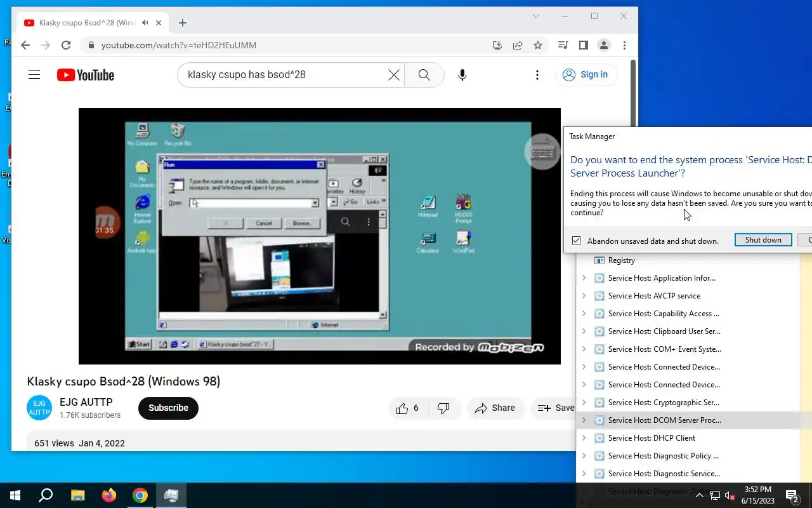Open the YouTube hamburger guide menu
This screenshot has width=812, height=508.
[34, 75]
